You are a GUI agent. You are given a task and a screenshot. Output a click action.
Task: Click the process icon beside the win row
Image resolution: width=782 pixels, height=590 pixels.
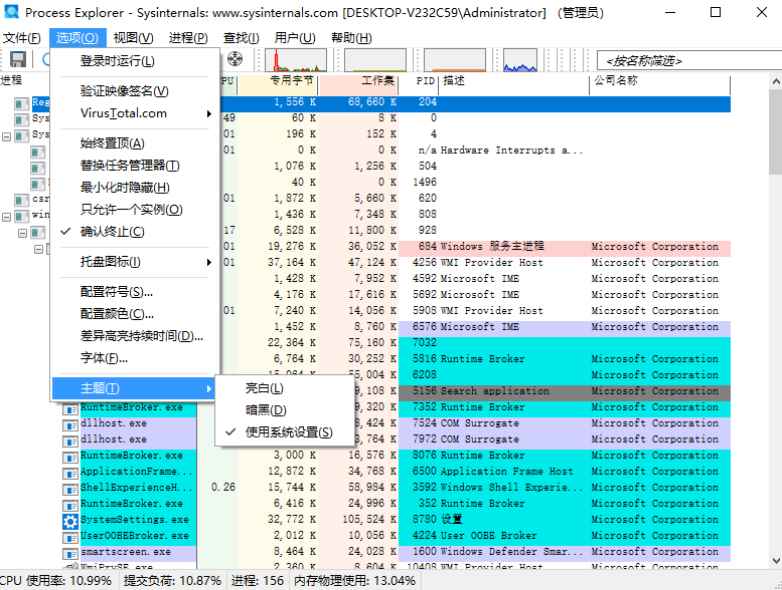point(21,216)
